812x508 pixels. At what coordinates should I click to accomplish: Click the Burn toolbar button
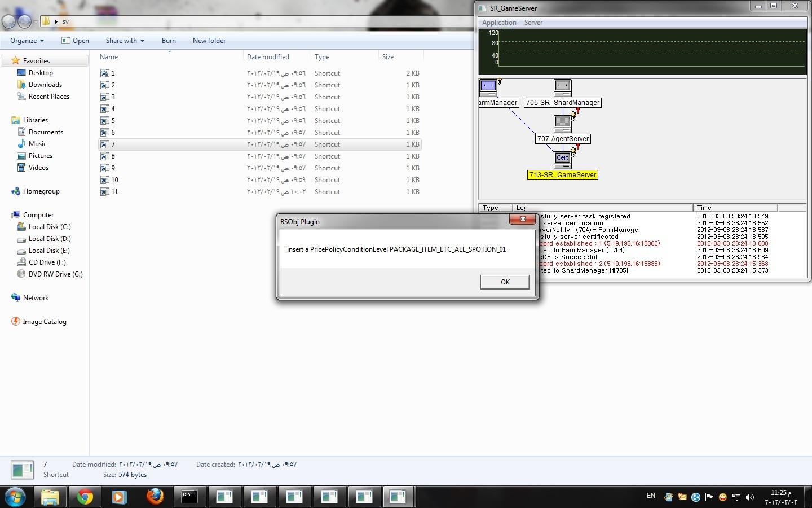tap(169, 41)
